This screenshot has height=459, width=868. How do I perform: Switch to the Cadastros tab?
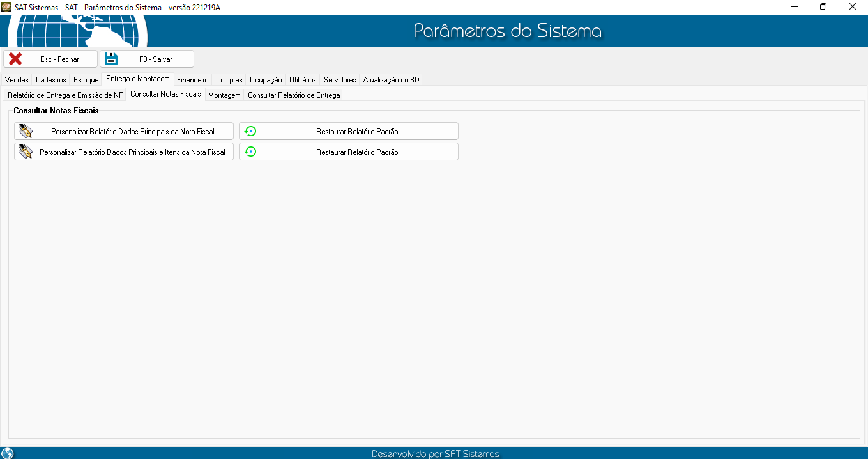(50, 80)
